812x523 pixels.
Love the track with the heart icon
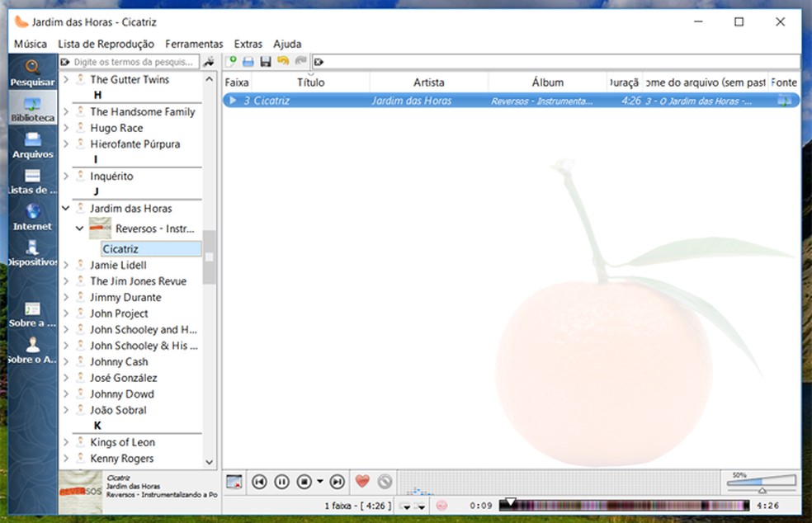pos(362,482)
